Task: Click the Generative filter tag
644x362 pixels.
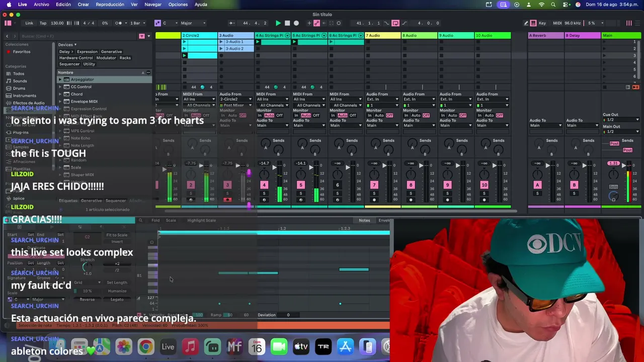Action: 111,52
